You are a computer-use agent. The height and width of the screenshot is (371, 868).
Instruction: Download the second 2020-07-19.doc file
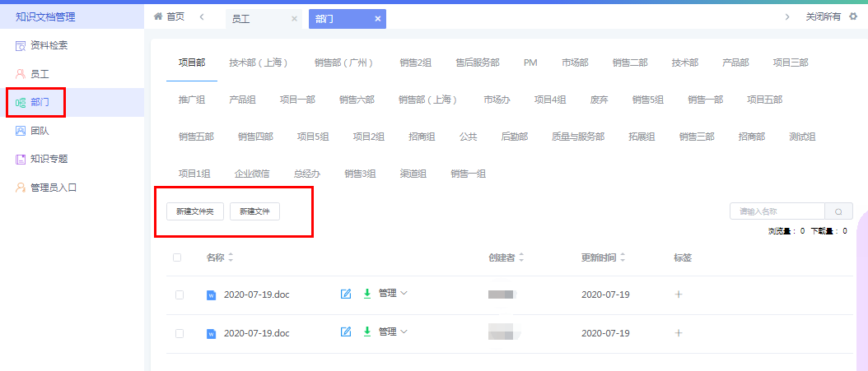pyautogui.click(x=367, y=332)
